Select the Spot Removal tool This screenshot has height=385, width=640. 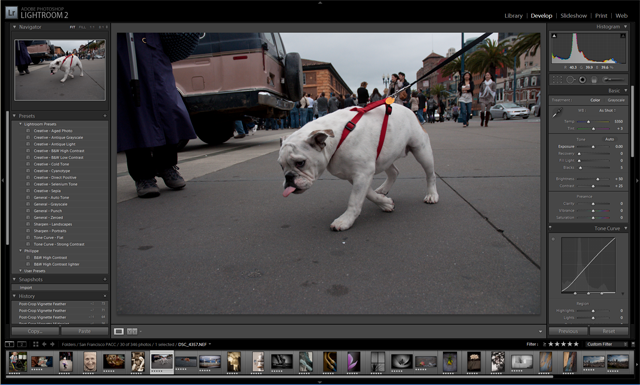point(570,80)
